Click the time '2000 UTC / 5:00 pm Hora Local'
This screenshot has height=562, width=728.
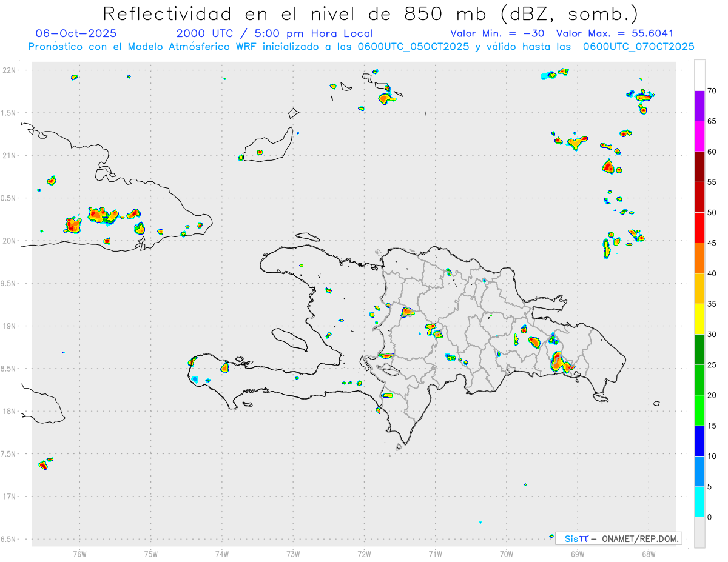point(274,33)
